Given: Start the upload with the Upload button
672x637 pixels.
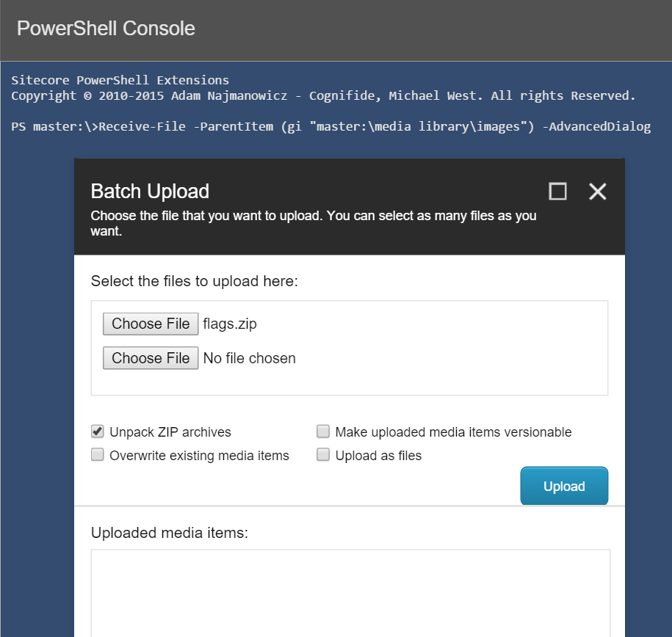Looking at the screenshot, I should pyautogui.click(x=564, y=487).
